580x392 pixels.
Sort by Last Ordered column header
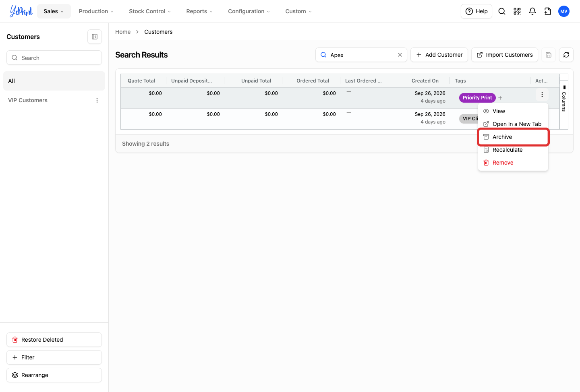(363, 81)
